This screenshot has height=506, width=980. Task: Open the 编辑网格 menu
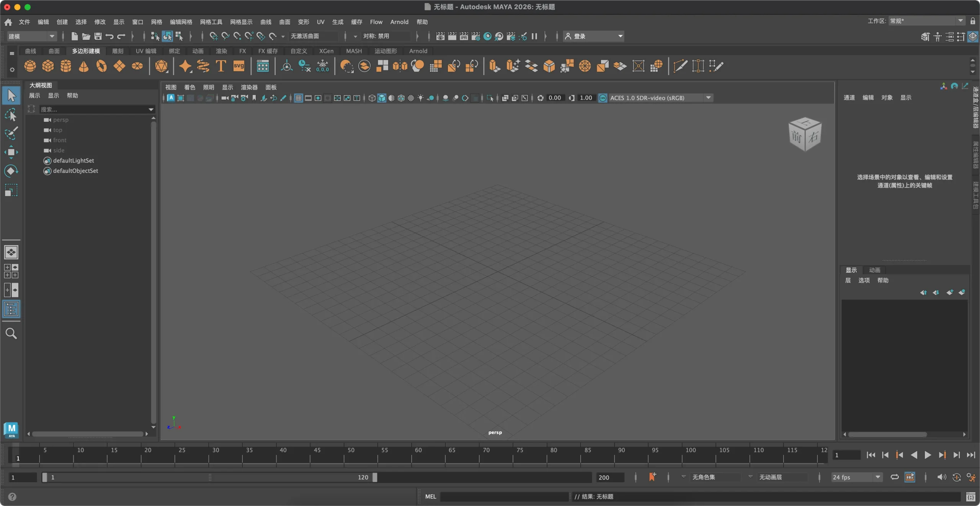click(181, 22)
